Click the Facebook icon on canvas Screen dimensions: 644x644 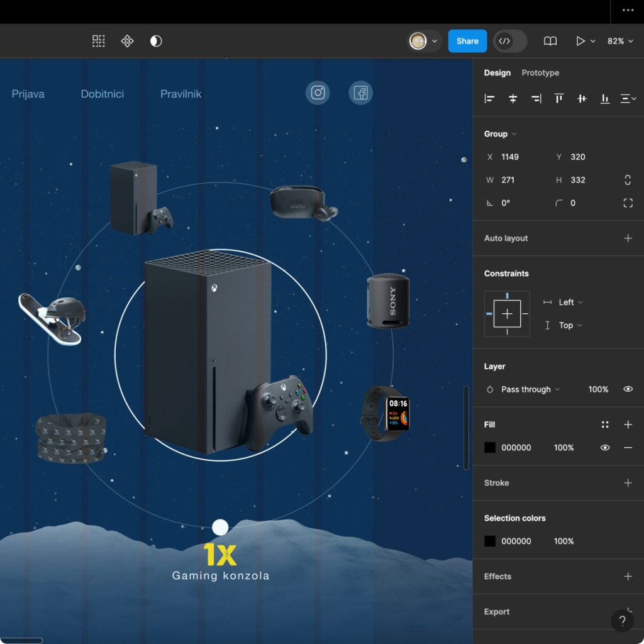point(360,93)
